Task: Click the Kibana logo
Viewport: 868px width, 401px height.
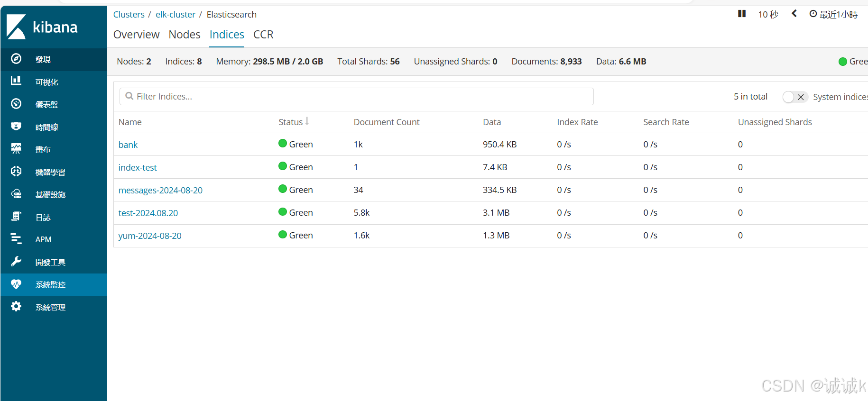Action: tap(42, 27)
